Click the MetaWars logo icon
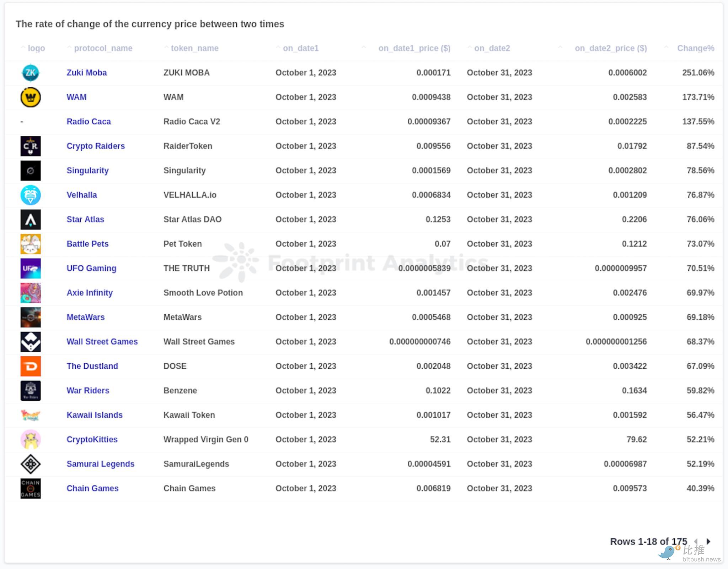The width and height of the screenshot is (728, 569). (31, 317)
